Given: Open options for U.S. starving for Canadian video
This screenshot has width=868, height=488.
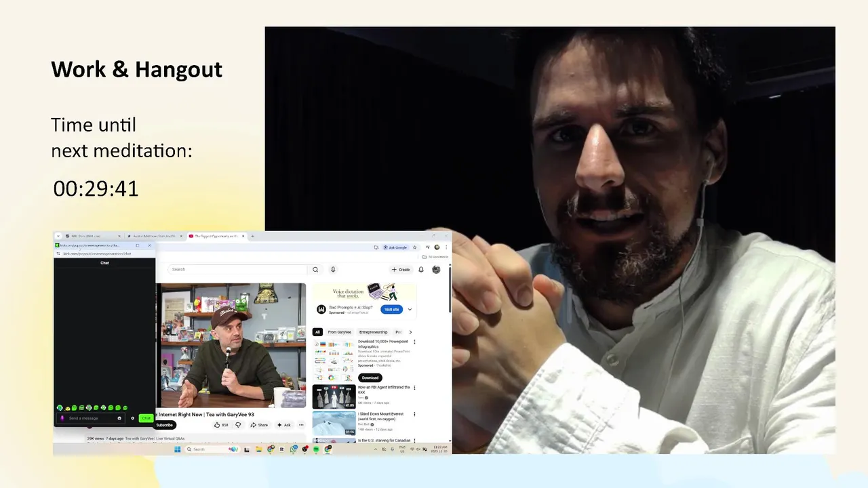Looking at the screenshot, I should point(414,441).
